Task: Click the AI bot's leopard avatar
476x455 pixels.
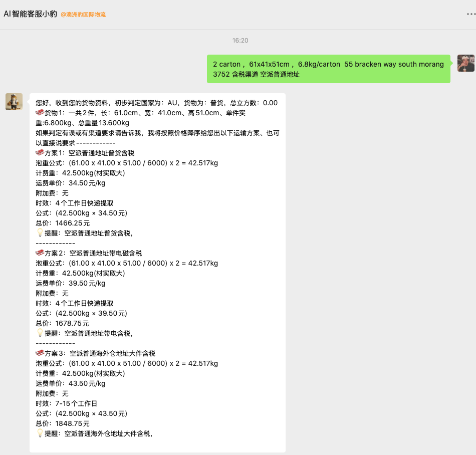Action: tap(14, 102)
